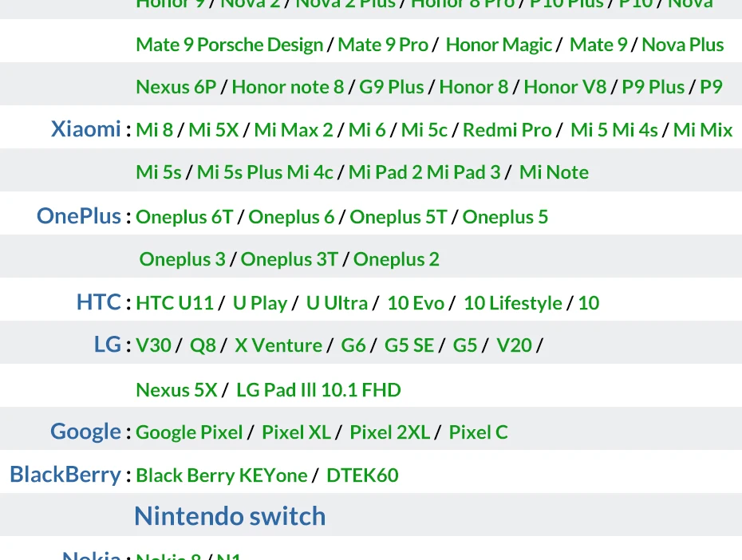Viewport: 742px width, 560px height.
Task: Select Honor Magic model
Action: click(x=499, y=45)
